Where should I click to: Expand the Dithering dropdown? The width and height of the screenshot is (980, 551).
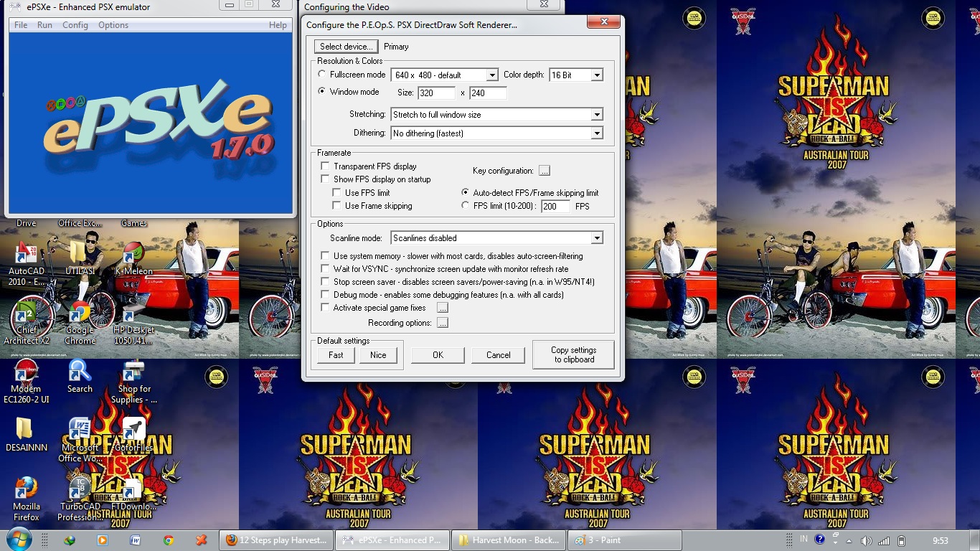coord(596,133)
